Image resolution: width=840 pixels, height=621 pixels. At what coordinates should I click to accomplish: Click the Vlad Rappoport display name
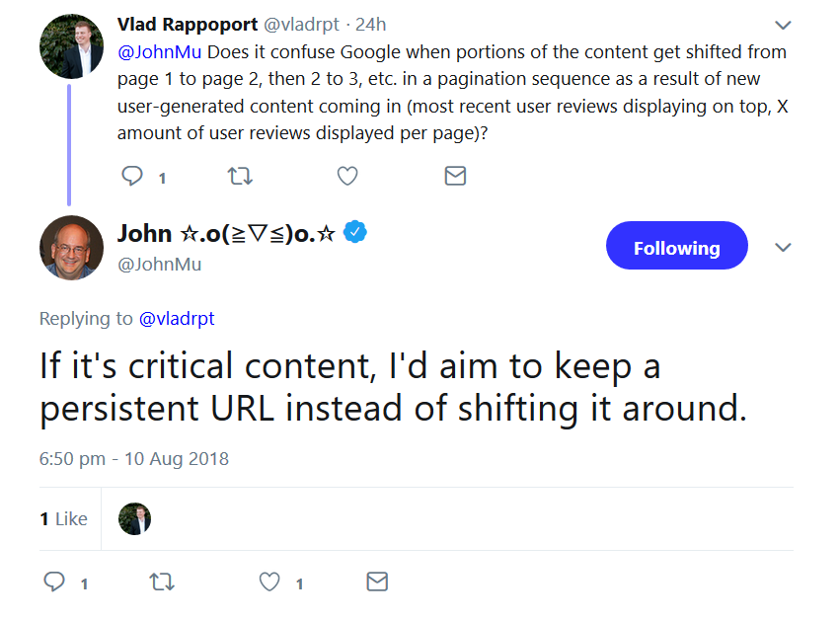pyautogui.click(x=187, y=24)
